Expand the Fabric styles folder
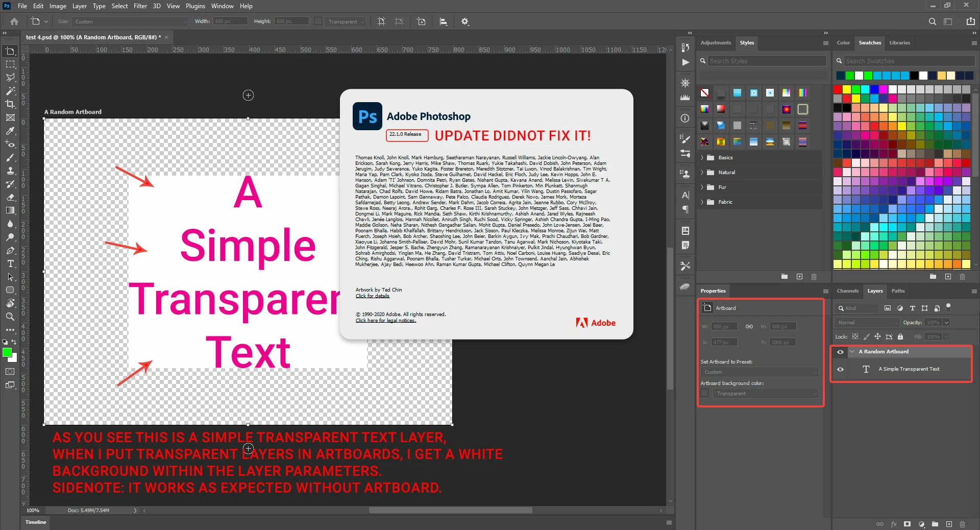 click(x=702, y=202)
